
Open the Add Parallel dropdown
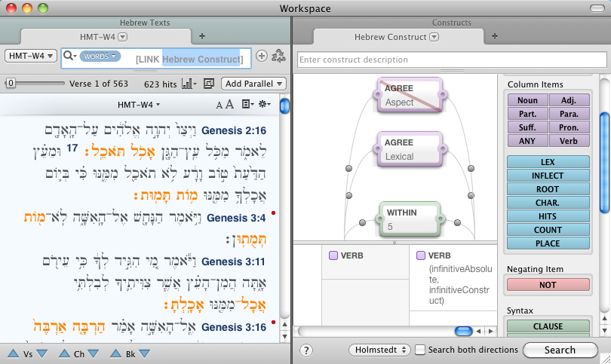tap(255, 83)
